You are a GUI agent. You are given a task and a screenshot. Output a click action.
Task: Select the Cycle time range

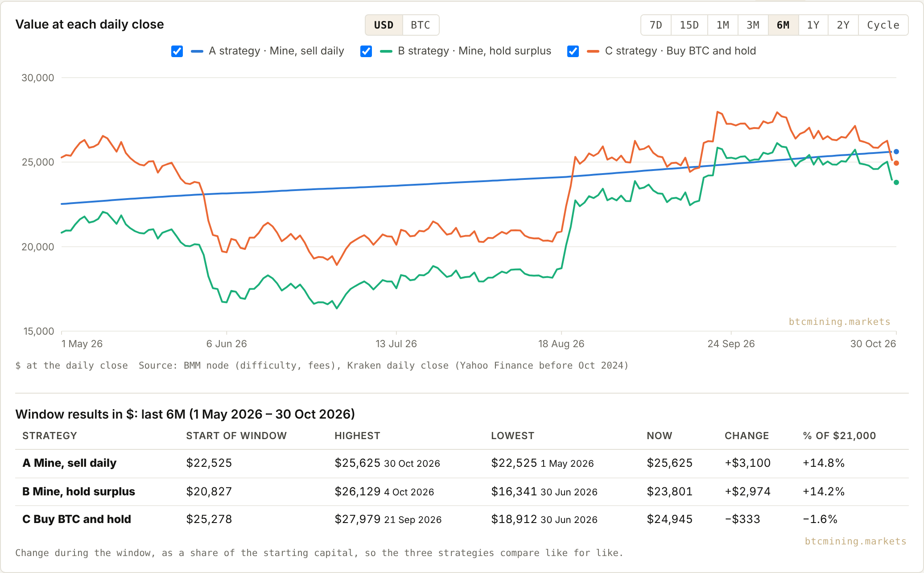click(883, 25)
